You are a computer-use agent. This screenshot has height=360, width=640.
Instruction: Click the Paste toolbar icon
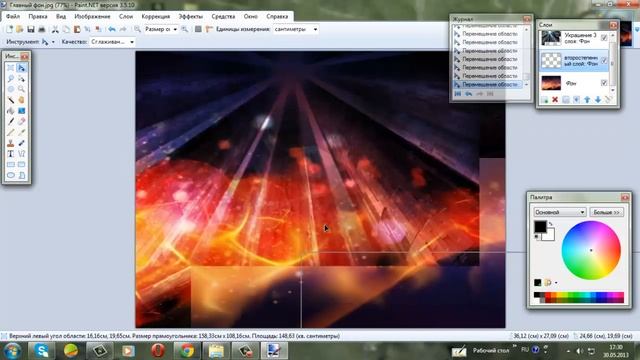pyautogui.click(x=77, y=29)
